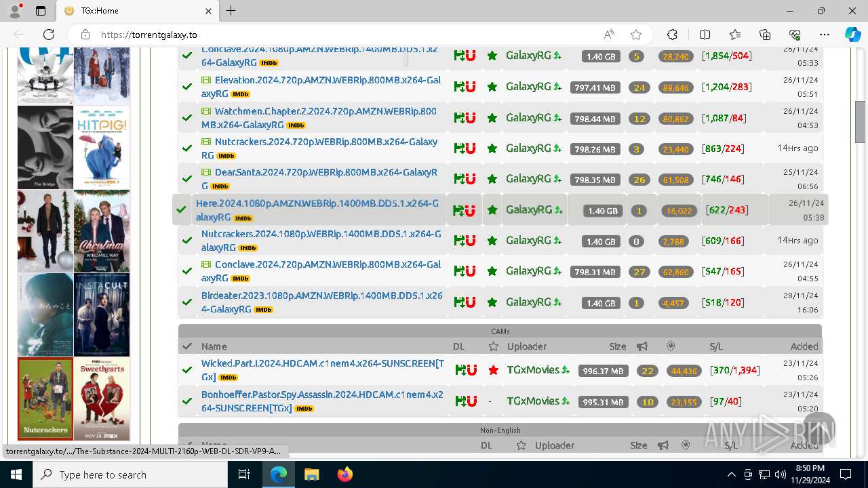Viewport: 868px width, 488px height.
Task: Toggle checkmark on Here.2024.1080p row
Action: (181, 210)
